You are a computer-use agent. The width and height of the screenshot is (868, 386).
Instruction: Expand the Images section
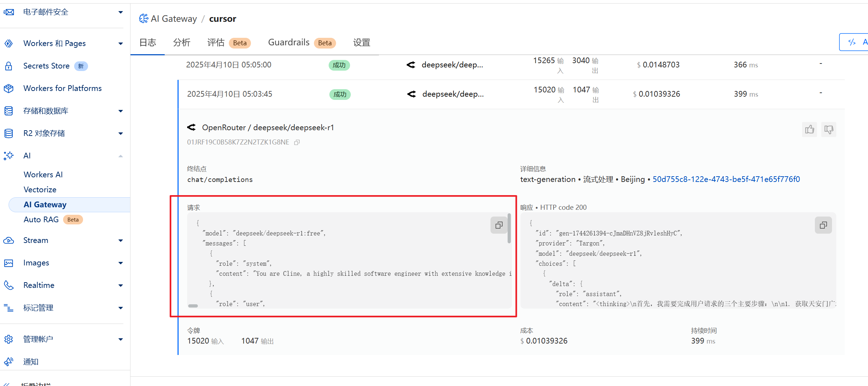point(120,263)
